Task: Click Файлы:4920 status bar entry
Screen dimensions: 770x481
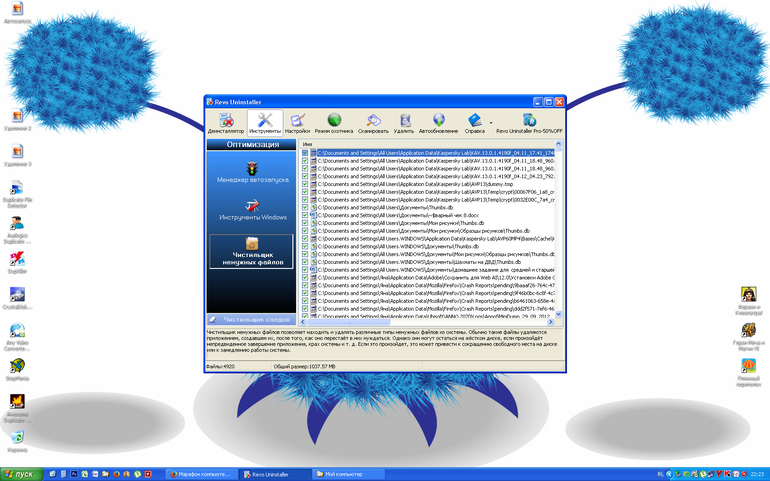Action: 220,367
